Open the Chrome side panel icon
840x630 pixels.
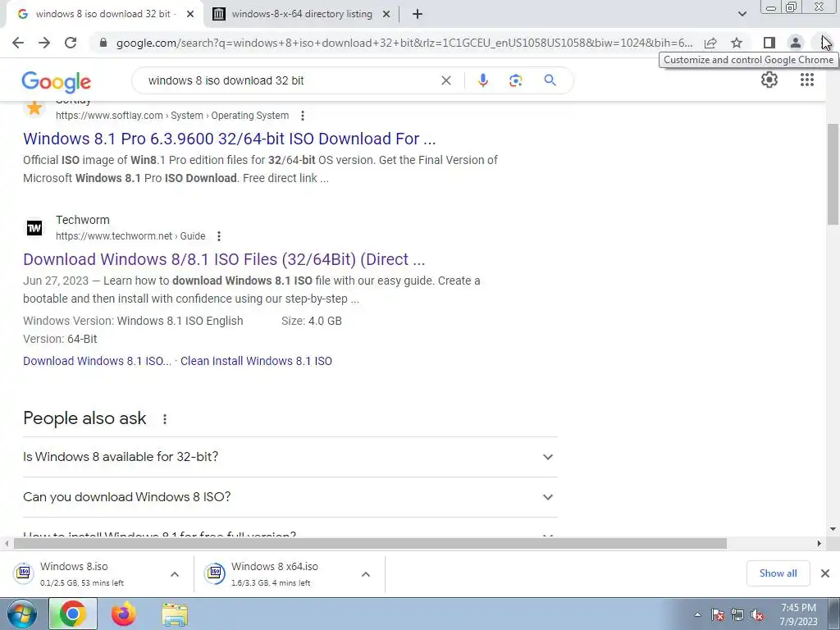tap(769, 43)
